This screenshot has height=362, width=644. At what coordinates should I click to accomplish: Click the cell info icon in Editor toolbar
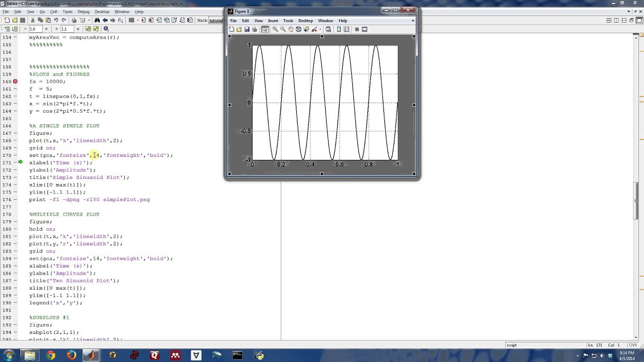[106, 29]
